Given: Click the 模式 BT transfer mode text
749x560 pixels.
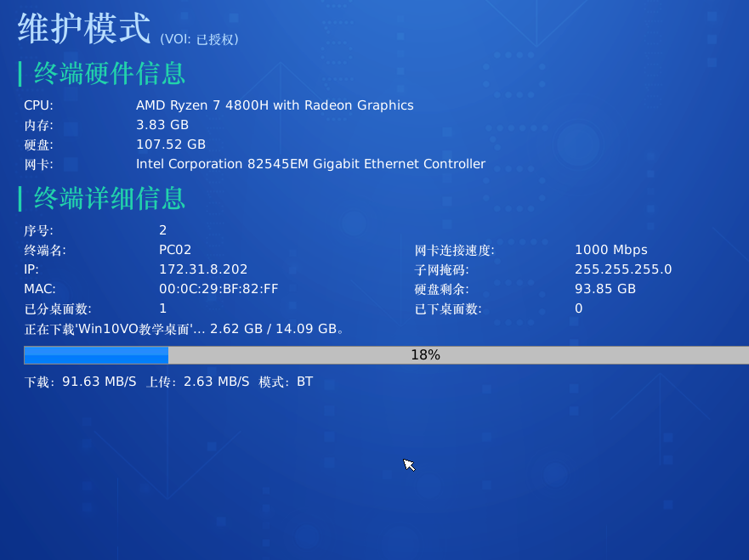Looking at the screenshot, I should [x=286, y=382].
